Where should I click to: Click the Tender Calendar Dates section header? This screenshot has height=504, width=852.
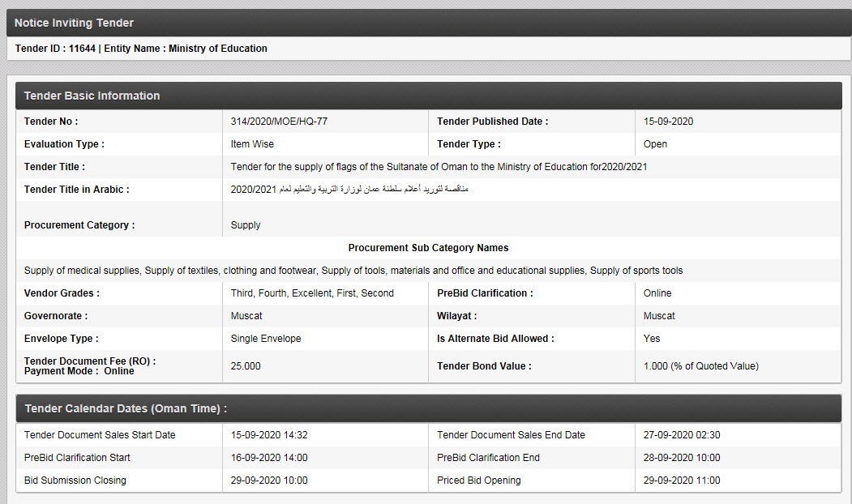(x=126, y=408)
